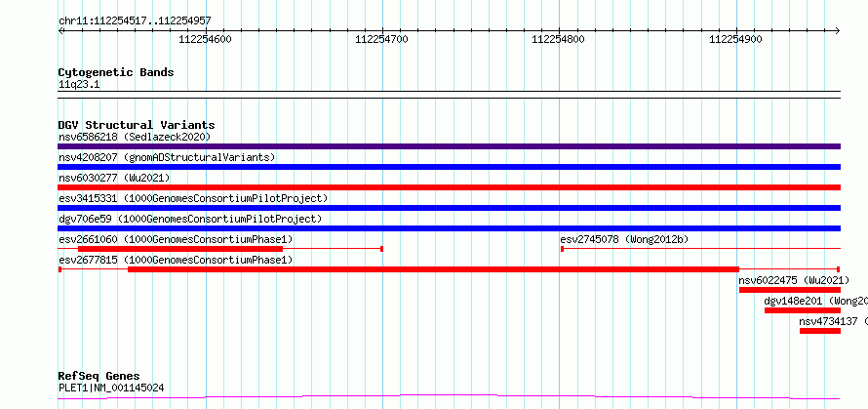This screenshot has height=409, width=868.
Task: Click the 112254600 ruler position label
Action: coord(206,39)
